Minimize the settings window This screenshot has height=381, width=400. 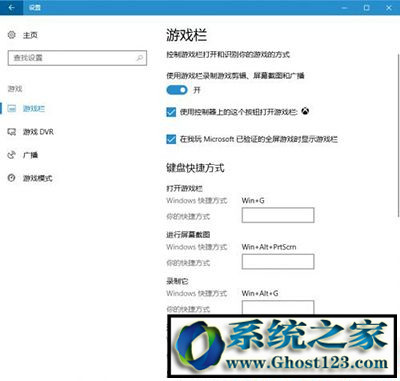(344, 8)
